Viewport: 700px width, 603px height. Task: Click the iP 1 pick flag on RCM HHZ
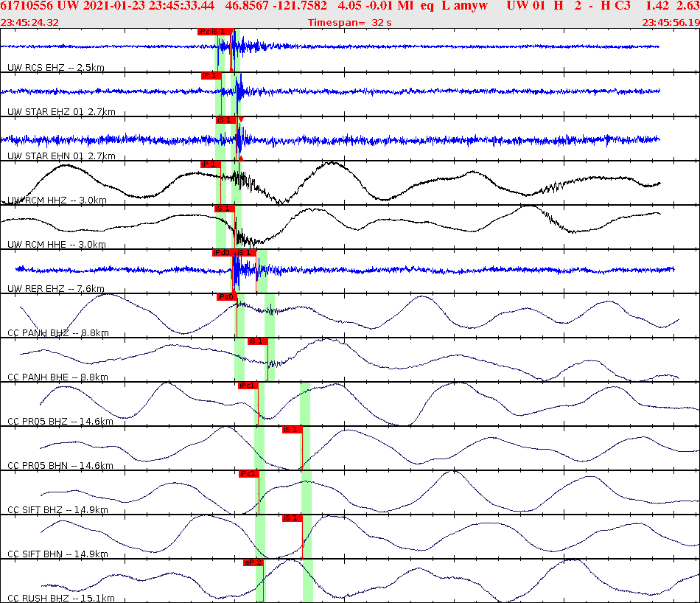(x=209, y=164)
